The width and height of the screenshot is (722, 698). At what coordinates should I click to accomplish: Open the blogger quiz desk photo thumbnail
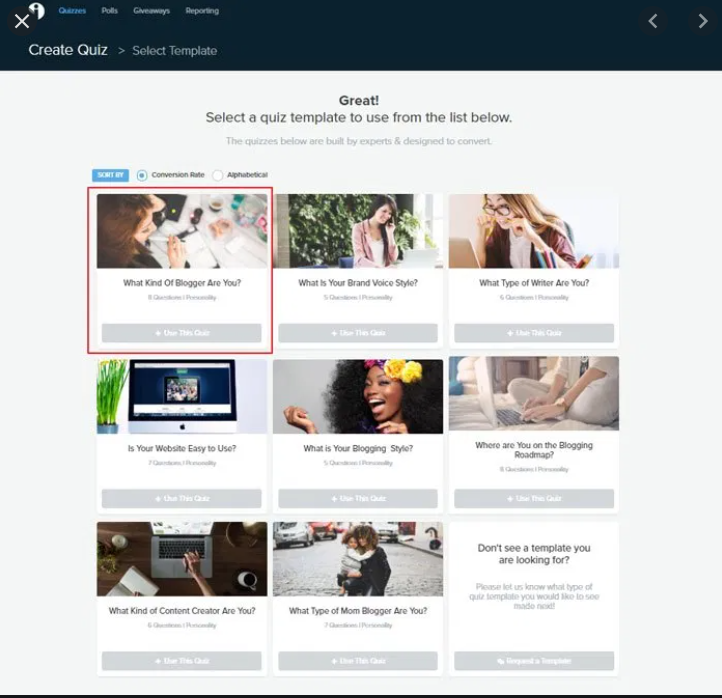coord(182,231)
